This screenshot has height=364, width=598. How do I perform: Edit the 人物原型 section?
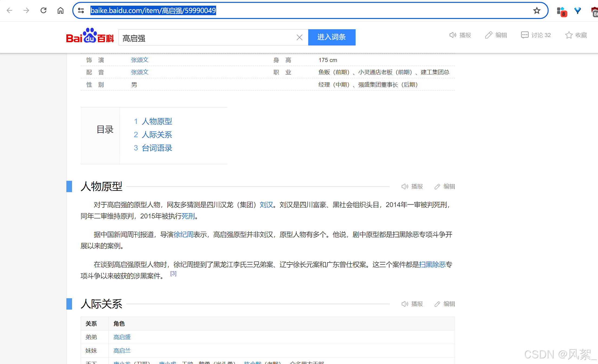(x=445, y=186)
